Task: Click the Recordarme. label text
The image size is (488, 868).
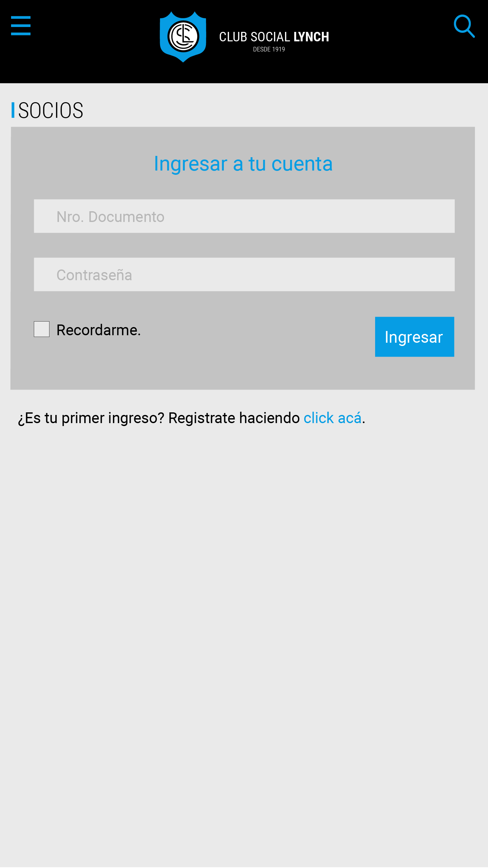Action: tap(98, 330)
